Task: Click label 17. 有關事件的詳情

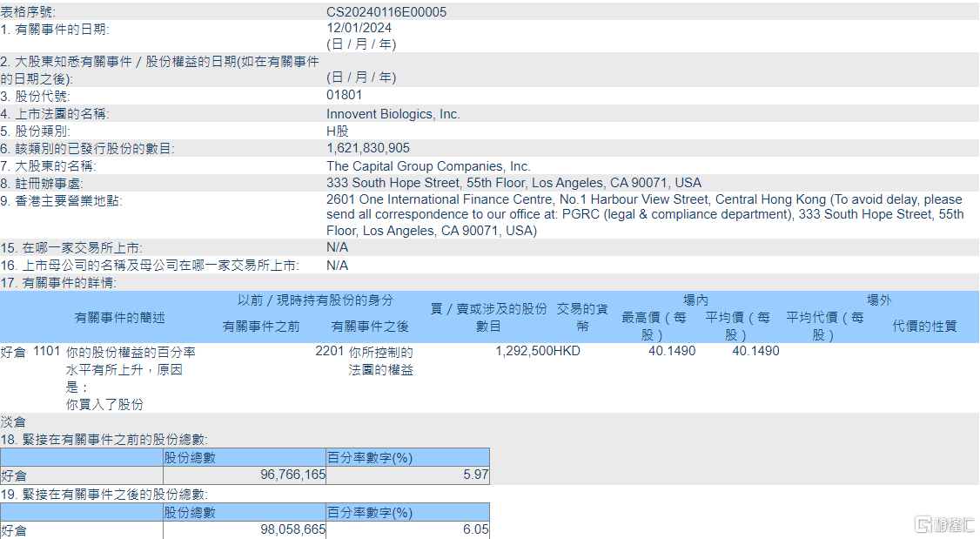Action: [x=59, y=283]
